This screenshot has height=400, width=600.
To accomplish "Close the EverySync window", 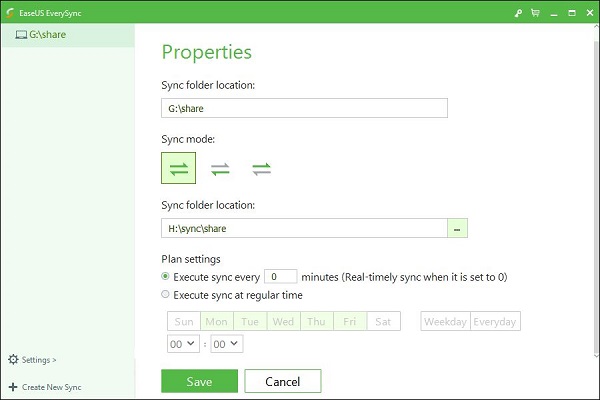I will 590,13.
